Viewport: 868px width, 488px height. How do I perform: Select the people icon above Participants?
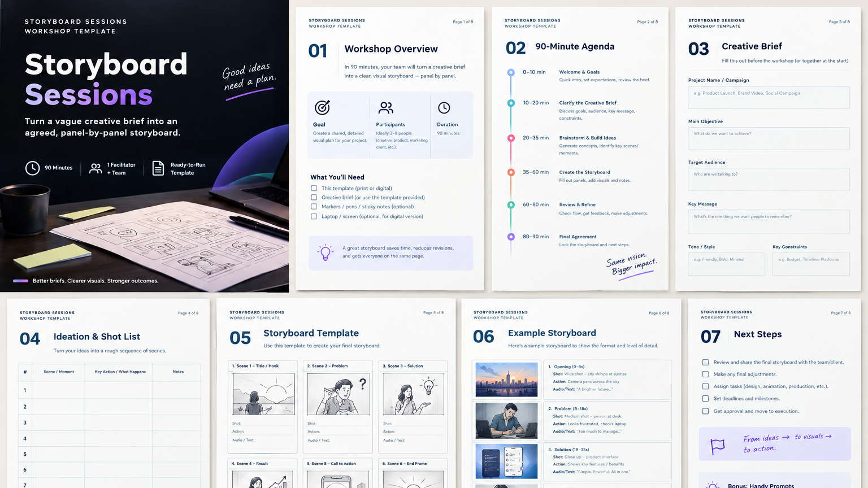click(386, 107)
